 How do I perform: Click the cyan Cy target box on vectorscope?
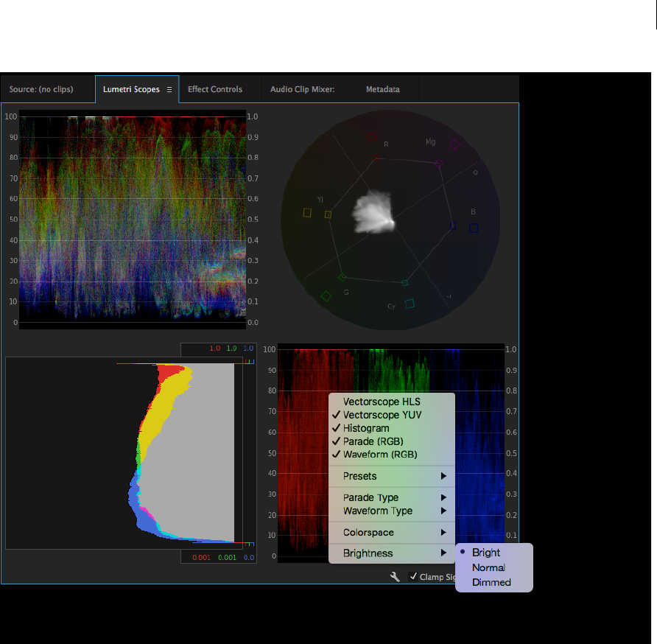point(410,304)
